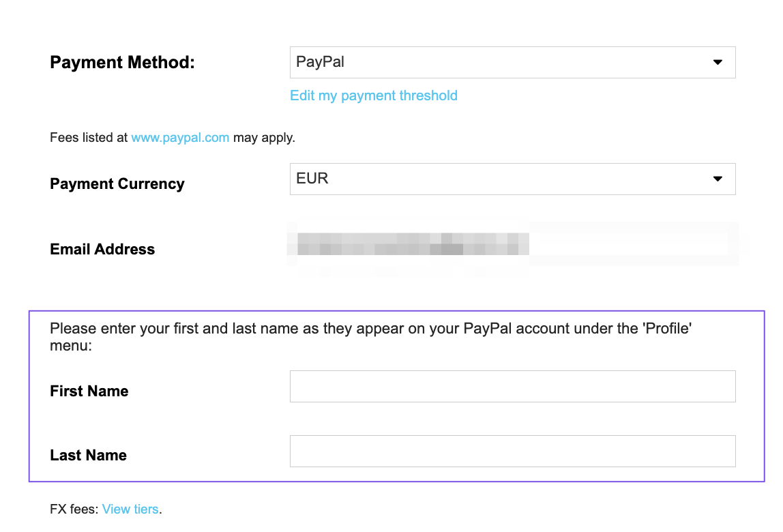Open the 'Edit my payment threshold' link
Viewport: 783px width, 532px height.
click(x=373, y=95)
